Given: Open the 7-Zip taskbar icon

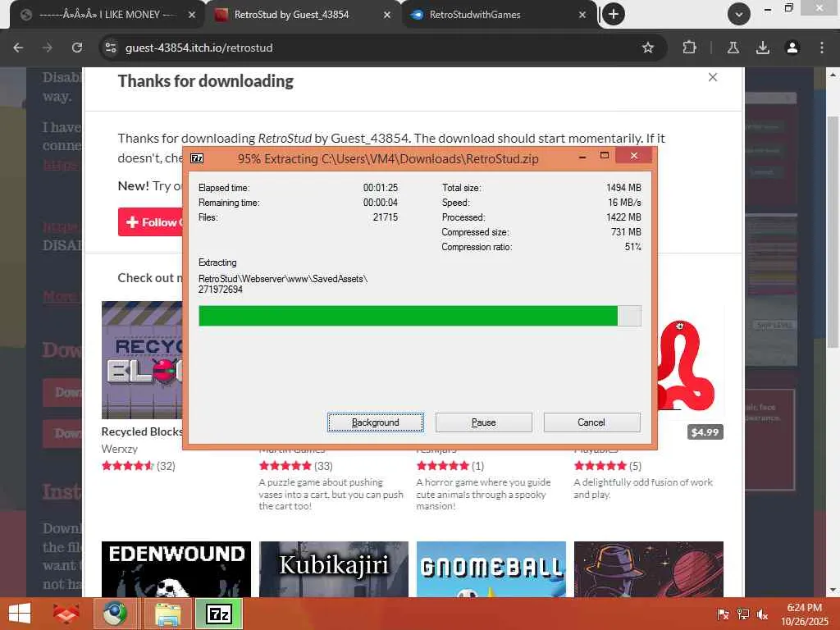Looking at the screenshot, I should click(x=219, y=614).
